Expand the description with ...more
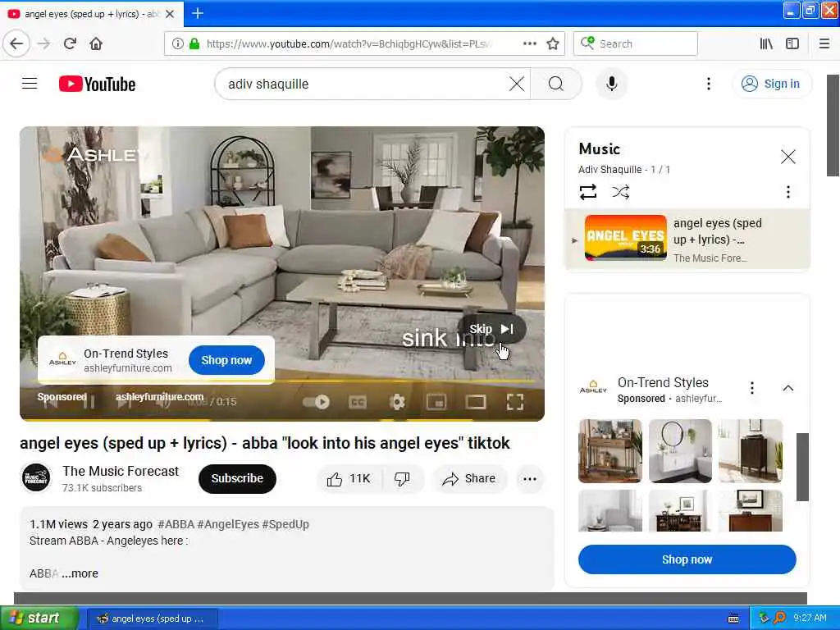Viewport: 840px width, 630px height. pyautogui.click(x=80, y=573)
